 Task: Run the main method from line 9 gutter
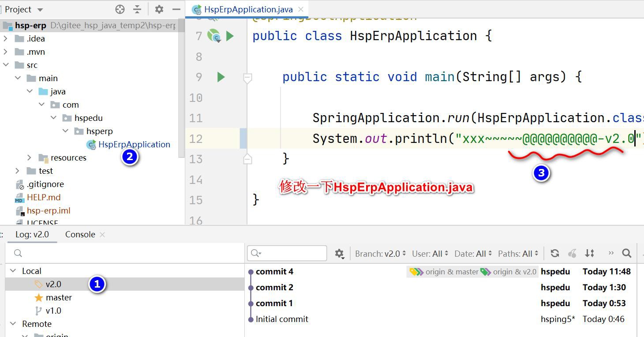pos(221,77)
